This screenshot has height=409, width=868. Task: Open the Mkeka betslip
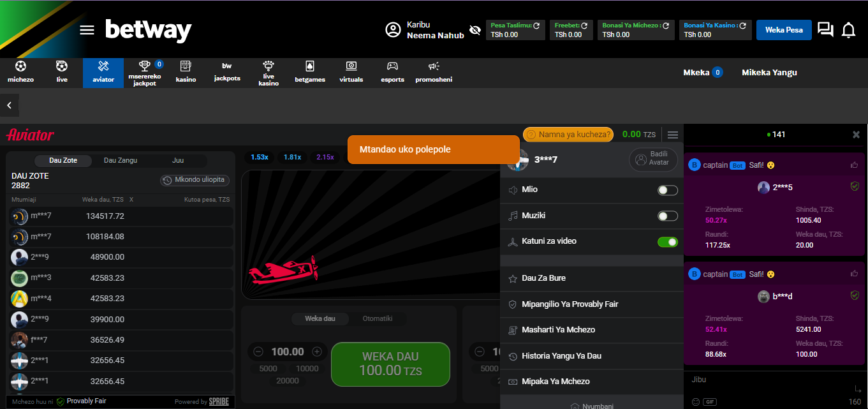pos(703,72)
